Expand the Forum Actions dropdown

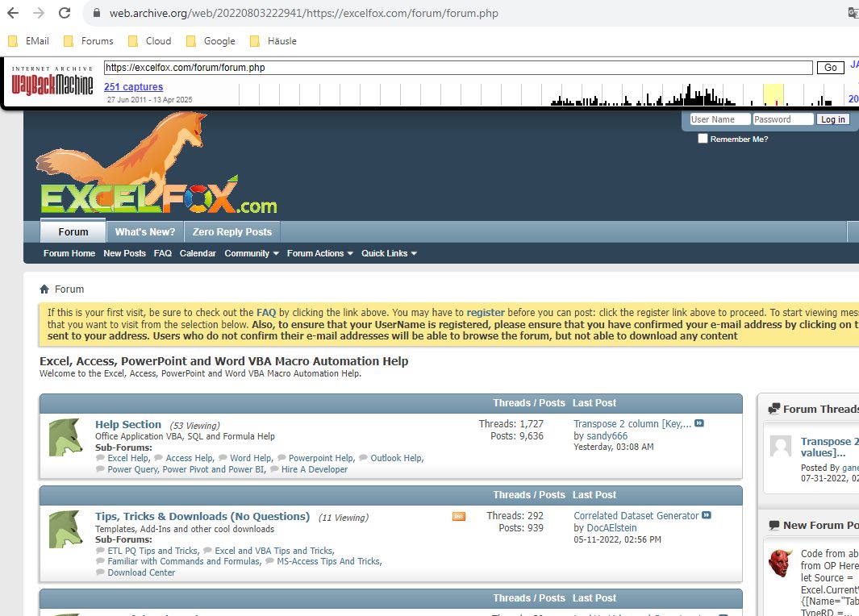click(x=320, y=253)
